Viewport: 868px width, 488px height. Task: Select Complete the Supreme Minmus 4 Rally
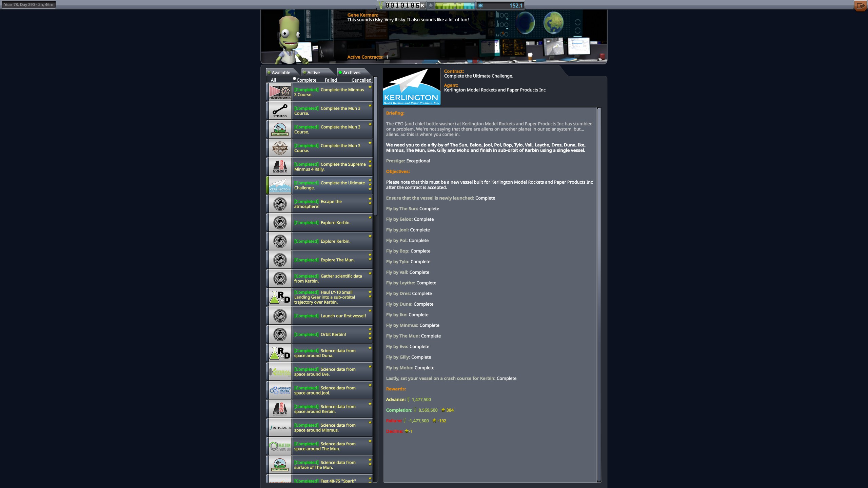click(x=319, y=167)
